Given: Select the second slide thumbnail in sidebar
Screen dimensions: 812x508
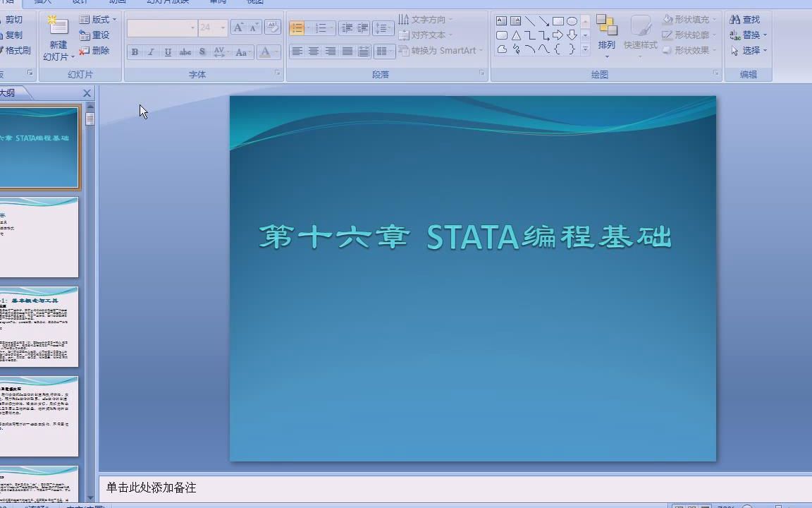Looking at the screenshot, I should click(39, 236).
